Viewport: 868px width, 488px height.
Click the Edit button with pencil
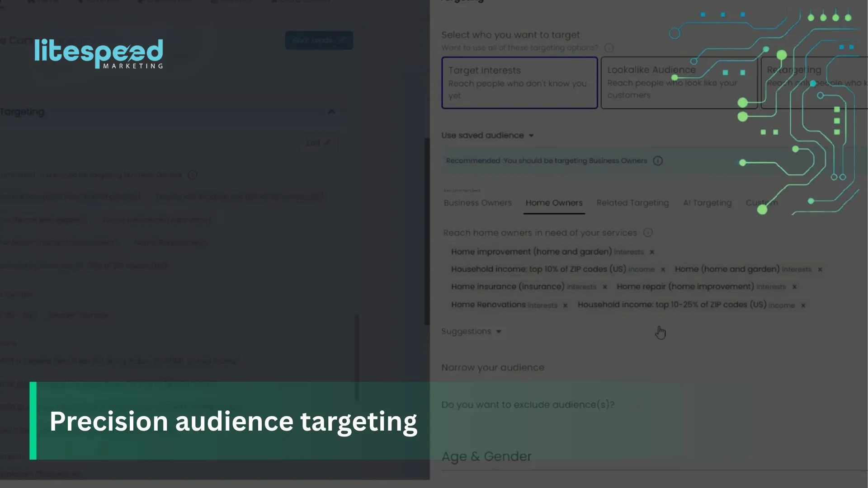tap(318, 143)
